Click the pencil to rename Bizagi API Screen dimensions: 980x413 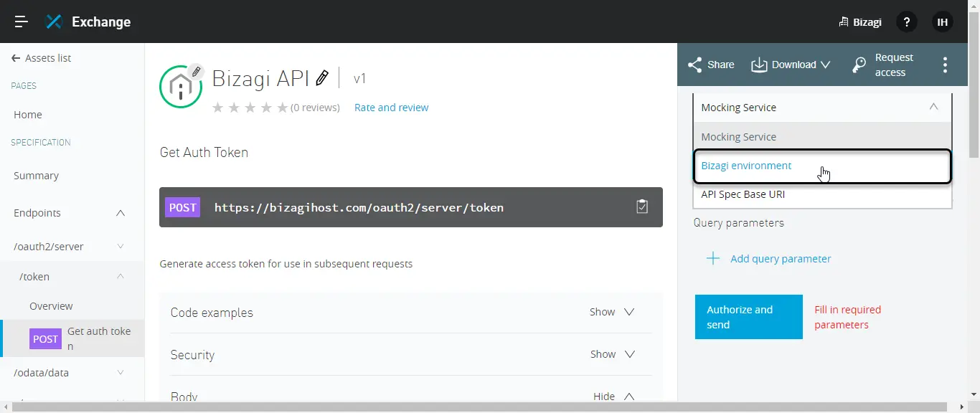click(x=322, y=78)
